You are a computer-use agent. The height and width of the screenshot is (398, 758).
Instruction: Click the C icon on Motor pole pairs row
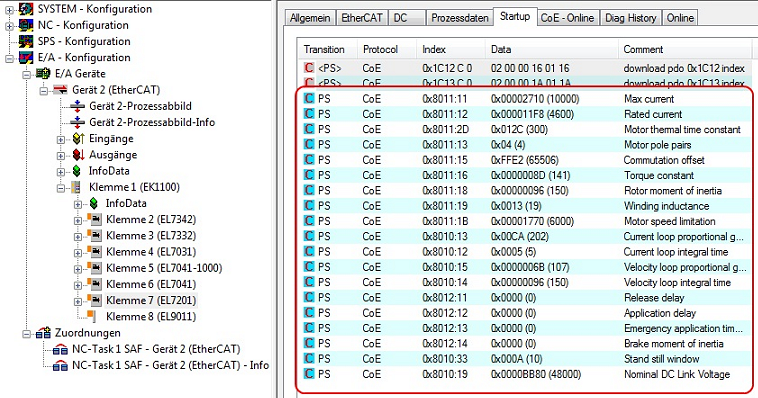(309, 145)
